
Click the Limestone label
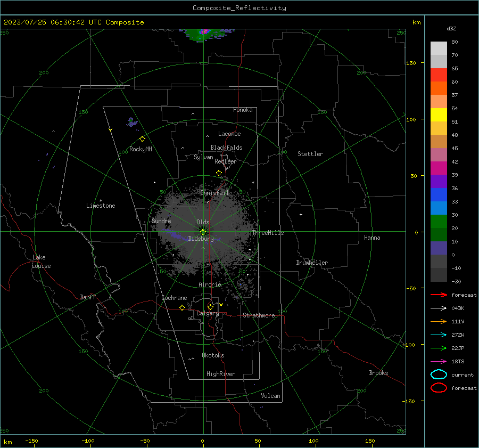(101, 206)
